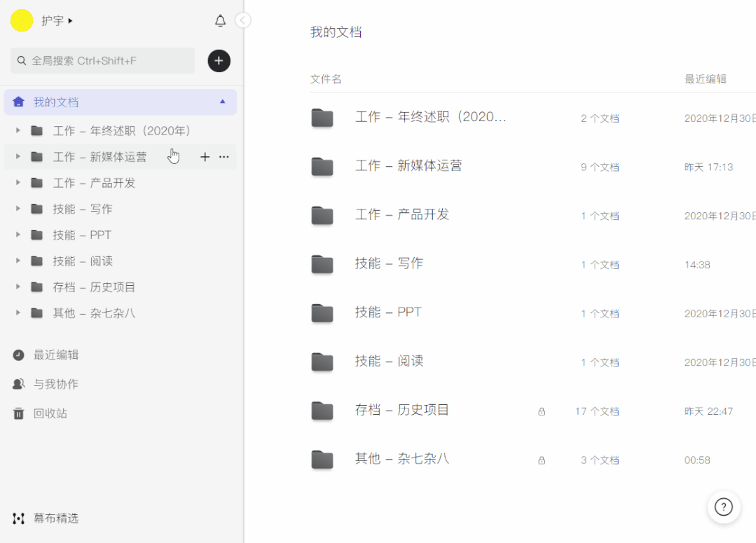The image size is (756, 543).
Task: Open folder 存档 – 历史项目 in file list
Action: 402,410
